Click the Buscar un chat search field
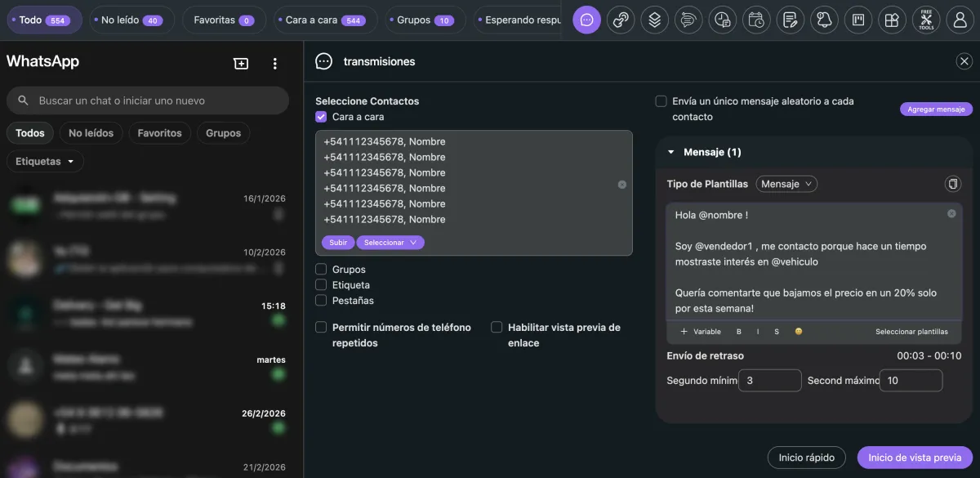Viewport: 980px width, 478px height. pyautogui.click(x=147, y=101)
